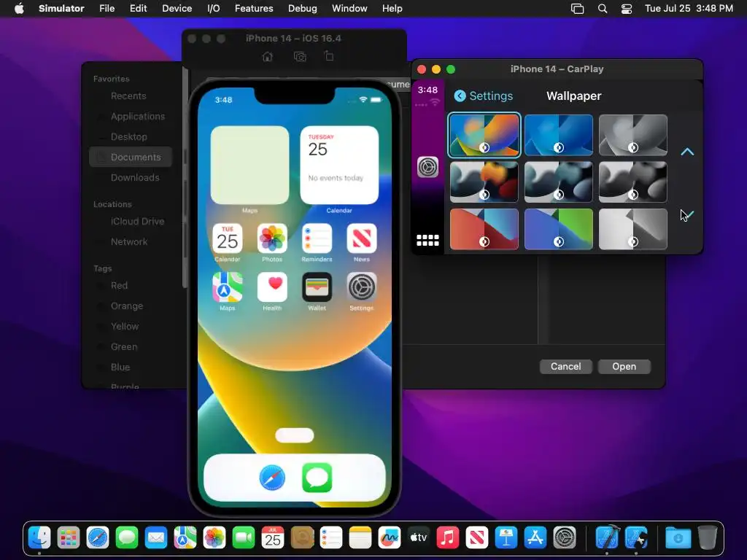Open Xcode in the Dock
747x560 pixels.
pos(607,538)
